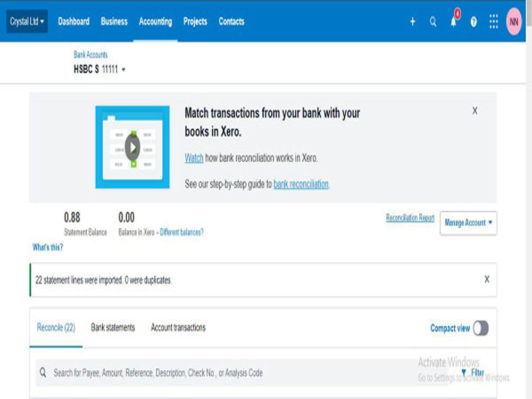Open the bank reconciliation guide link
The image size is (532, 399).
pos(301,184)
